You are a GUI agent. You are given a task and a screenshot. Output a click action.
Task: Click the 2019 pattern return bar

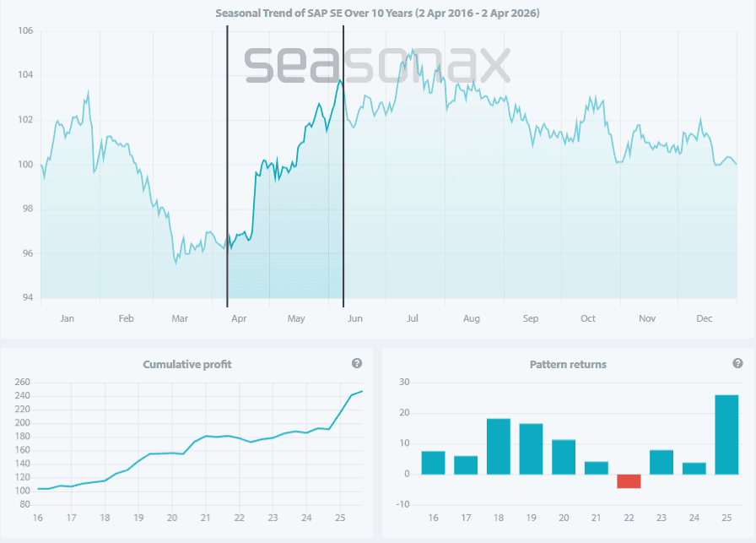click(531, 448)
